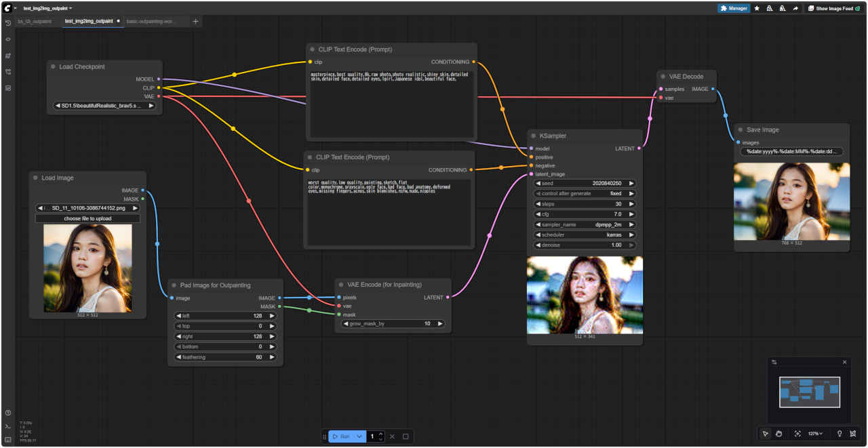Open the test_img2img_outpaint workflow title menu

click(x=47, y=8)
